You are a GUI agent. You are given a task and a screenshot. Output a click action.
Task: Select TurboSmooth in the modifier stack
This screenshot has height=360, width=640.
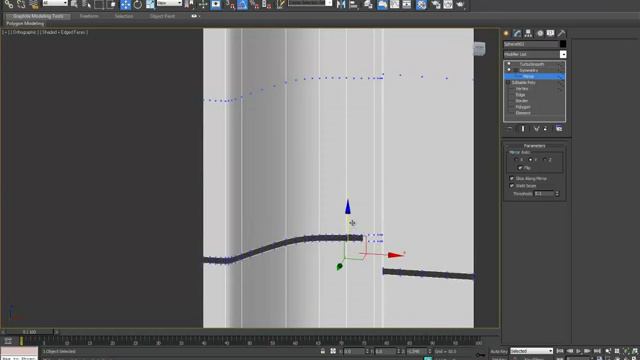(531, 64)
